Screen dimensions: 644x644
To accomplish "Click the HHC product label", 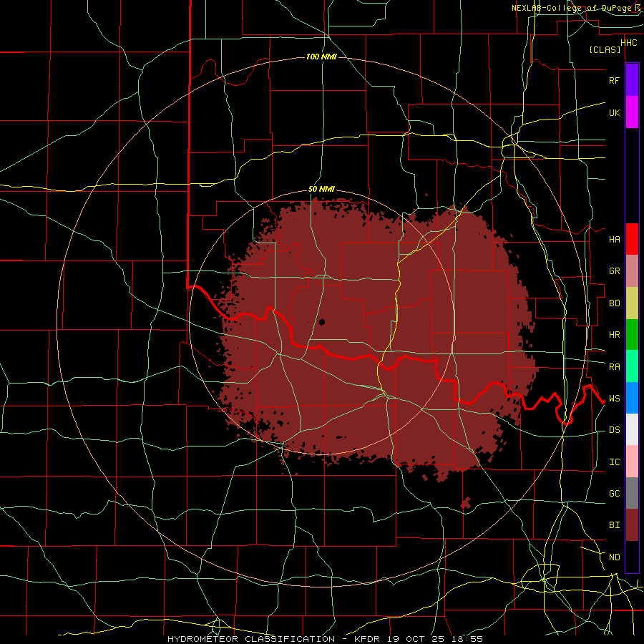I will [x=628, y=43].
